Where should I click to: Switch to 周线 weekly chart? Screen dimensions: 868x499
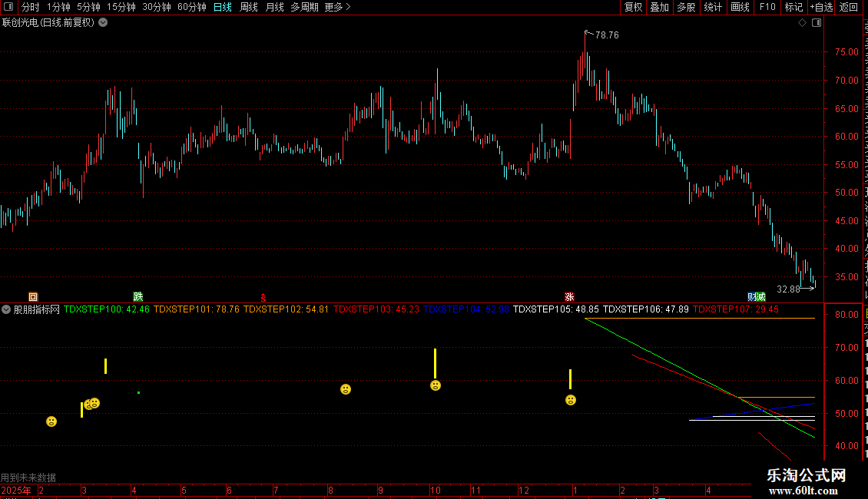(x=249, y=7)
